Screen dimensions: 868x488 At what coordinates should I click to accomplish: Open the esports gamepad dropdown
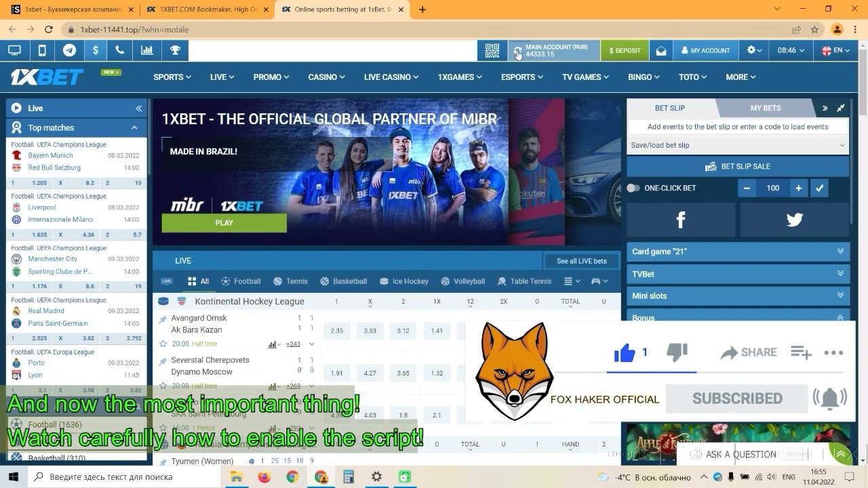(x=599, y=281)
